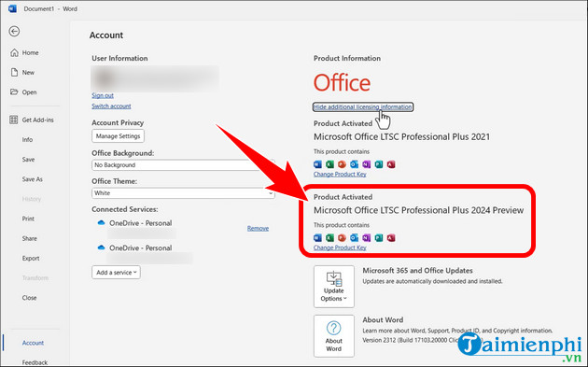This screenshot has height=367, width=588.
Task: Open the Office Theme dropdown showing White
Action: [183, 193]
